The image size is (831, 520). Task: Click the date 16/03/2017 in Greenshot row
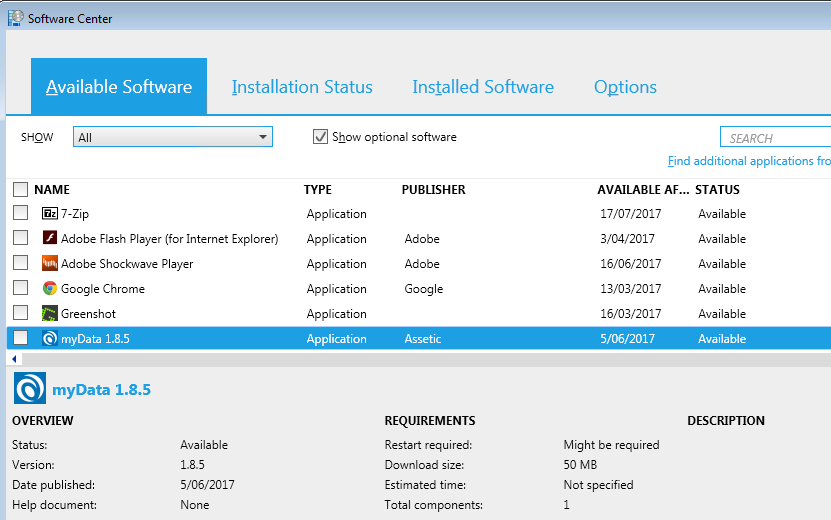(x=631, y=313)
